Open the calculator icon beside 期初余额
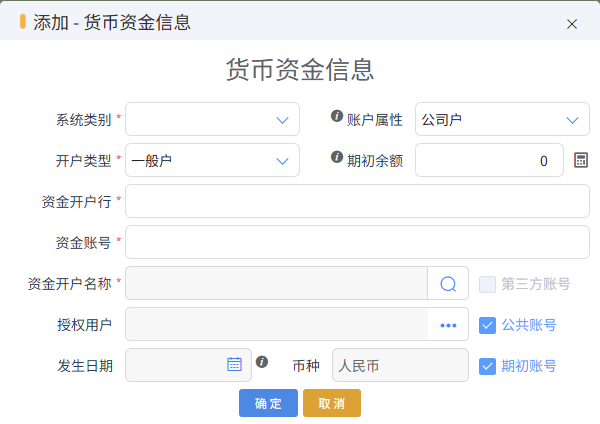The image size is (600, 424). pos(580,160)
